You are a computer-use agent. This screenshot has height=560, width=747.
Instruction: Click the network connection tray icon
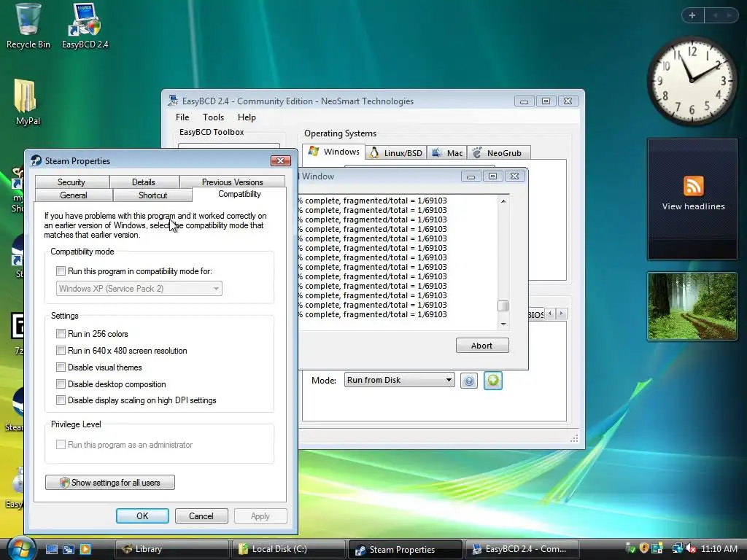pos(677,548)
